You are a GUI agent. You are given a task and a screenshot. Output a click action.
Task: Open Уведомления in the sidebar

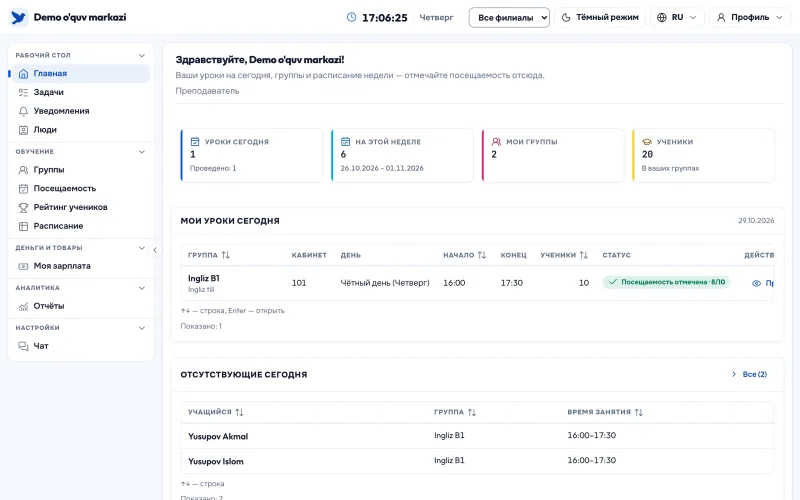pyautogui.click(x=81, y=111)
